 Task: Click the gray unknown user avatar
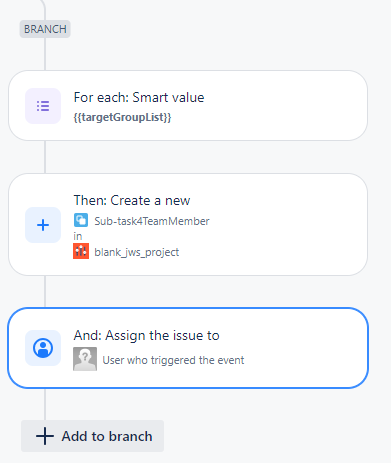pos(85,359)
